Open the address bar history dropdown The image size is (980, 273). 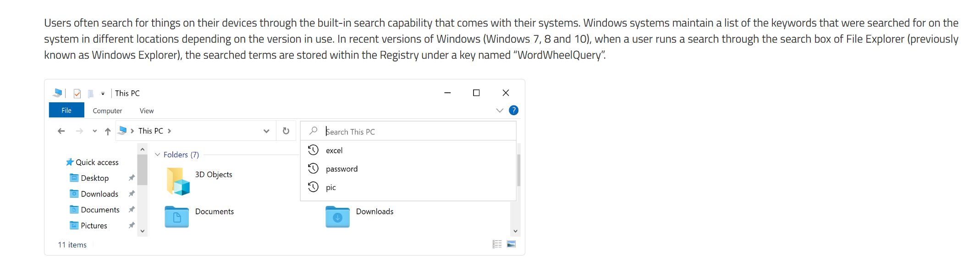[266, 131]
